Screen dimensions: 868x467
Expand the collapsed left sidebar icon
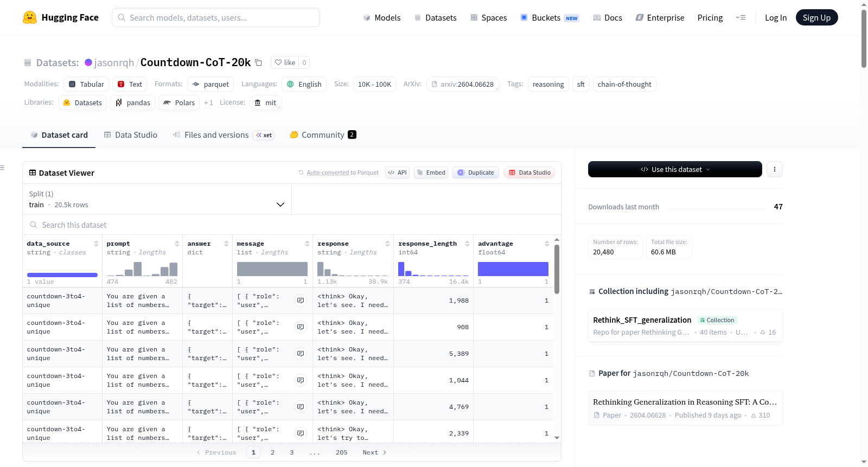tap(3, 168)
